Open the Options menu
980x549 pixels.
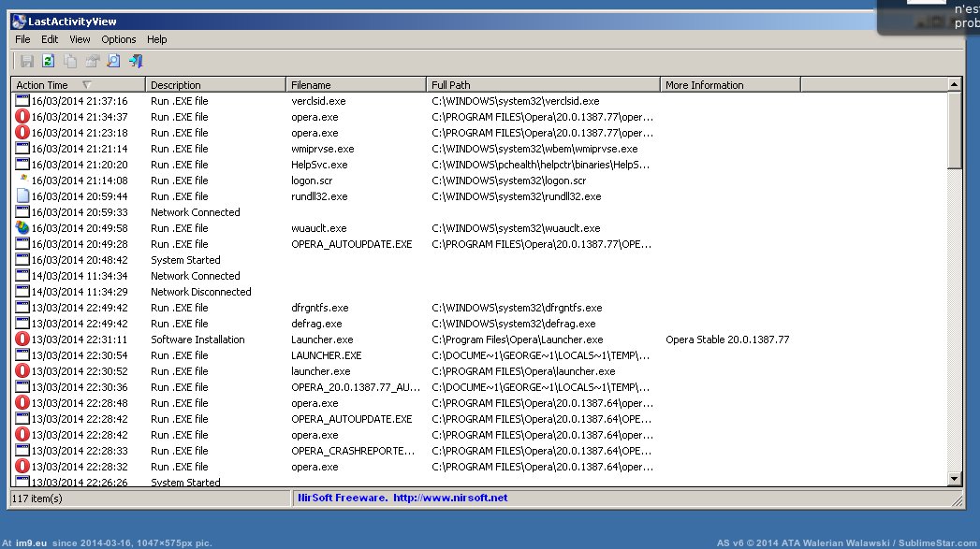(x=119, y=39)
